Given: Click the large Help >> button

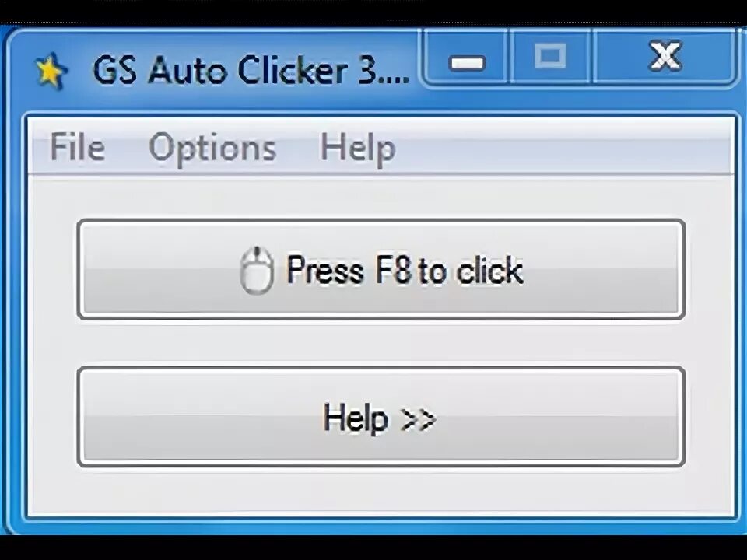Looking at the screenshot, I should pos(381,417).
